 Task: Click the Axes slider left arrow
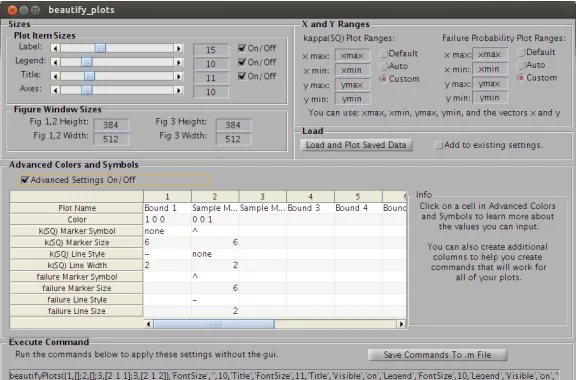[55, 90]
